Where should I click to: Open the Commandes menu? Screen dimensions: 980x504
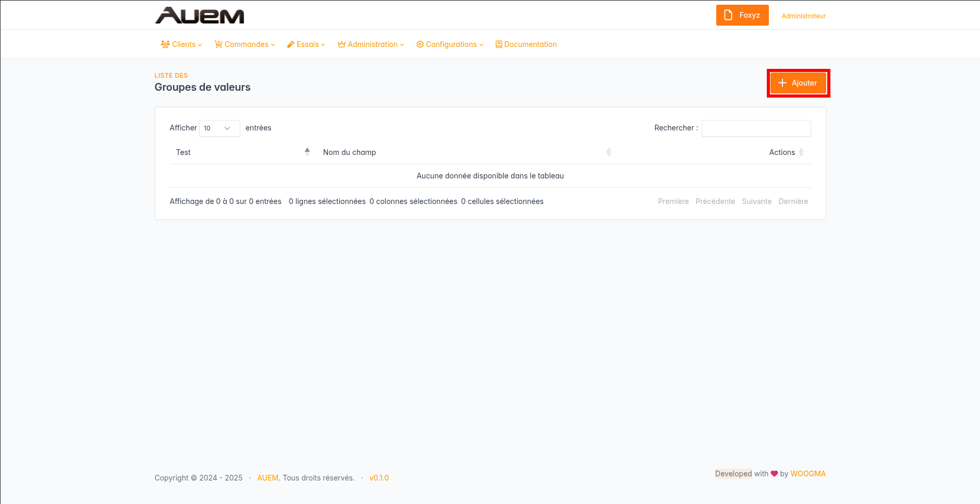pos(247,44)
